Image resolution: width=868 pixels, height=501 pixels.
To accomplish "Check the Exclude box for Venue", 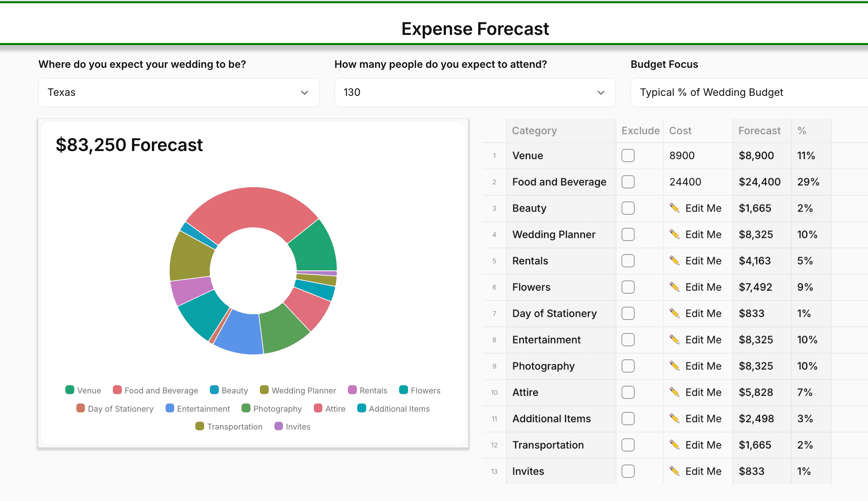I will tap(628, 155).
